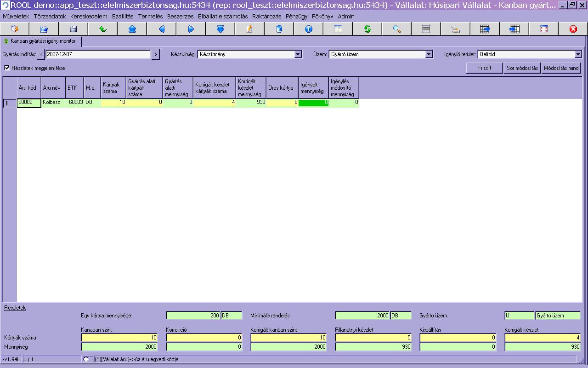Click the form layout window icon
Screen dimensions: 588x368
coord(338,29)
